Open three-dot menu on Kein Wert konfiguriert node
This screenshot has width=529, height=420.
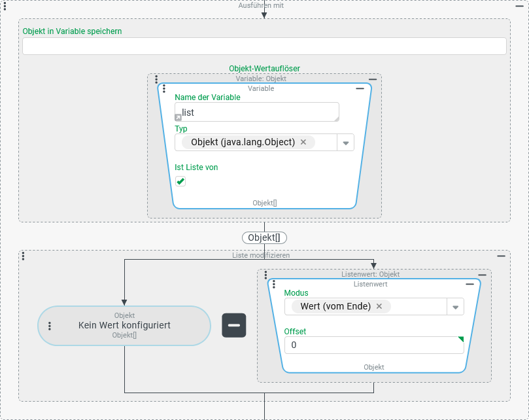tap(50, 326)
